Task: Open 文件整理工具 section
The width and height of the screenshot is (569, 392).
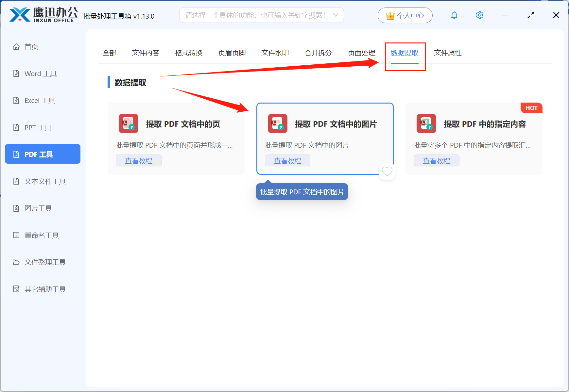Action: click(x=45, y=262)
